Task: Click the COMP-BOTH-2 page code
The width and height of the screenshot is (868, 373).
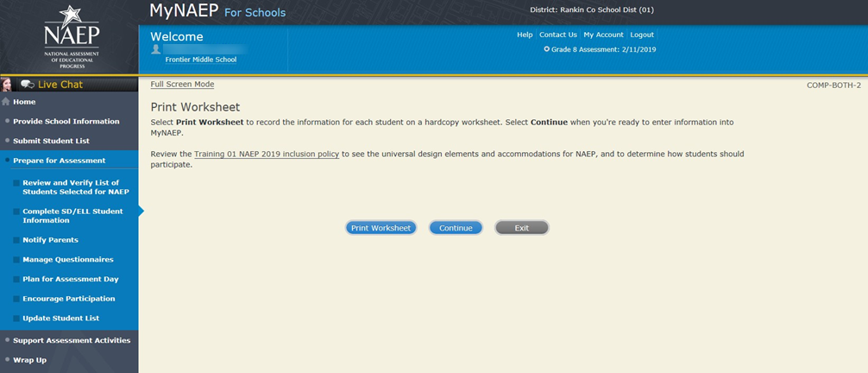Action: (x=833, y=85)
